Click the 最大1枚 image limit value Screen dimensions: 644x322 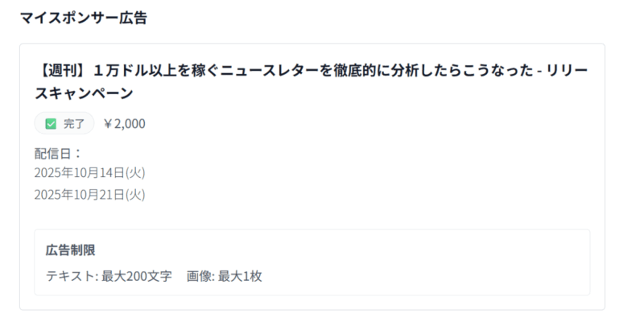(x=240, y=276)
